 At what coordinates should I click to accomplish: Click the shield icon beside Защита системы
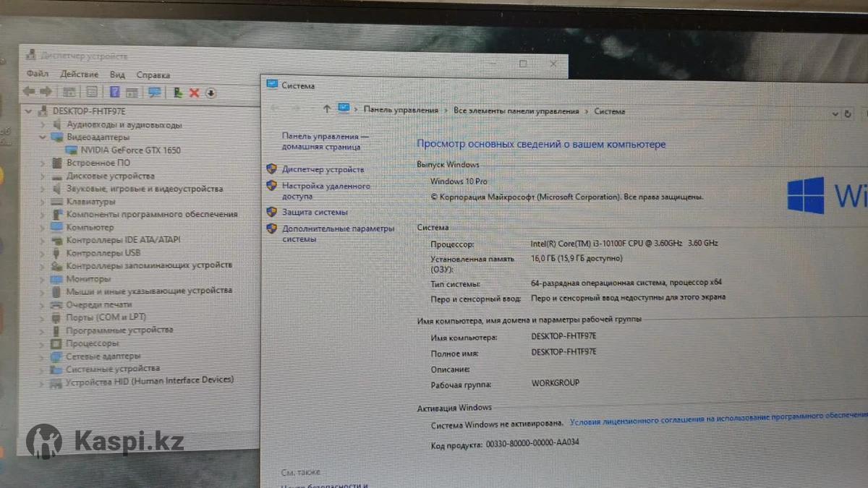(x=271, y=212)
